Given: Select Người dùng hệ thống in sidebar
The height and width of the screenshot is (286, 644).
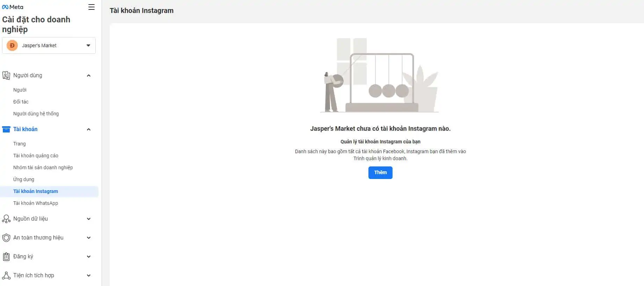Looking at the screenshot, I should 36,114.
